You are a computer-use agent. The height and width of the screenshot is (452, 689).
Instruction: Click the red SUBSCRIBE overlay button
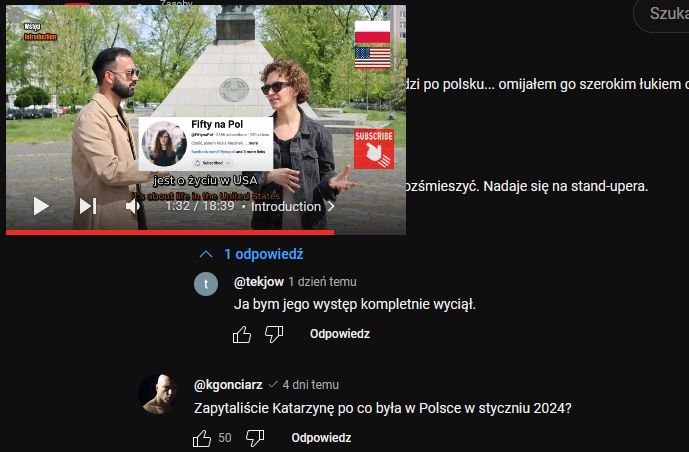tap(374, 149)
